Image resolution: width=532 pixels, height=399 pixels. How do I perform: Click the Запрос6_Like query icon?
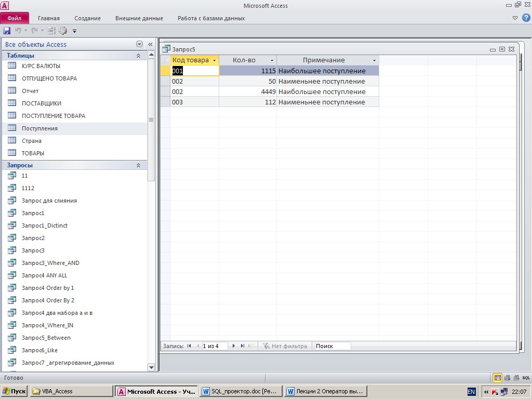point(12,350)
